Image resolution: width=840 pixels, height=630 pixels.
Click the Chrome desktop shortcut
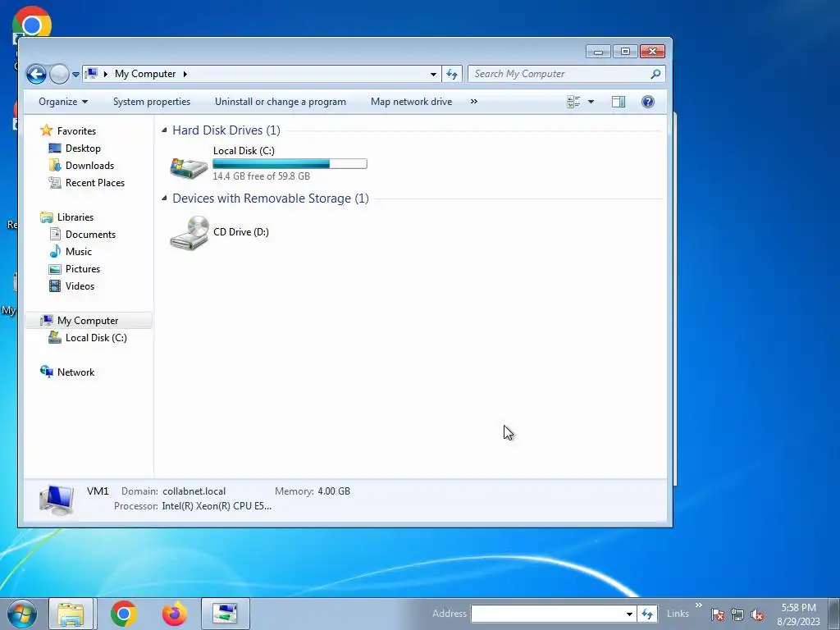tap(32, 22)
